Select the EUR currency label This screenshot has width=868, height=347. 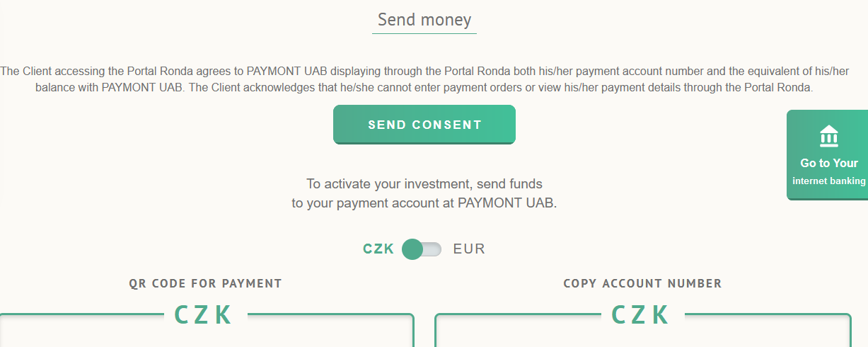pyautogui.click(x=469, y=249)
